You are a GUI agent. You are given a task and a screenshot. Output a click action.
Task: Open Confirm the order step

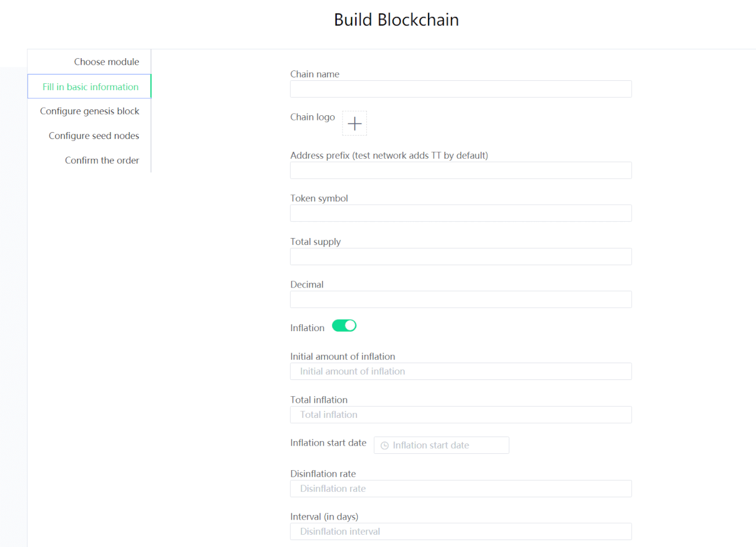tap(102, 161)
